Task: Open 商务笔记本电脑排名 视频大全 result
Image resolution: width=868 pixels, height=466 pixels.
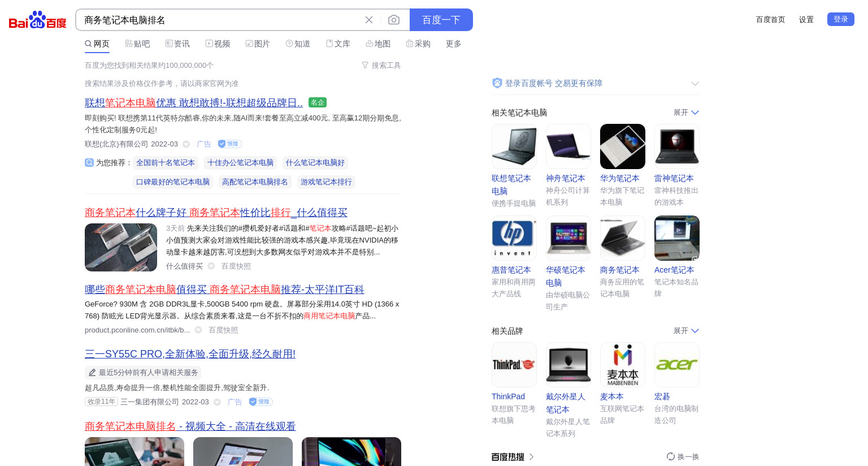Action: pos(190,426)
